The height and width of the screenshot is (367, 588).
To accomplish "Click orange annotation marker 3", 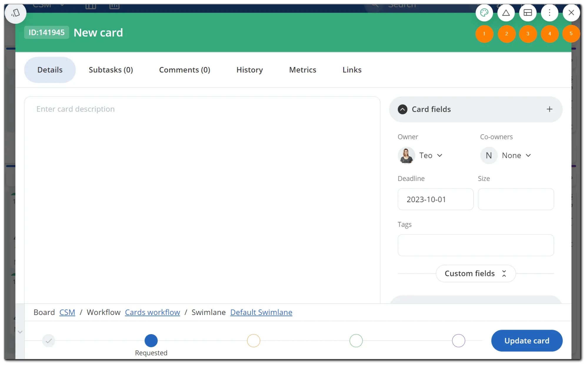I will 528,34.
